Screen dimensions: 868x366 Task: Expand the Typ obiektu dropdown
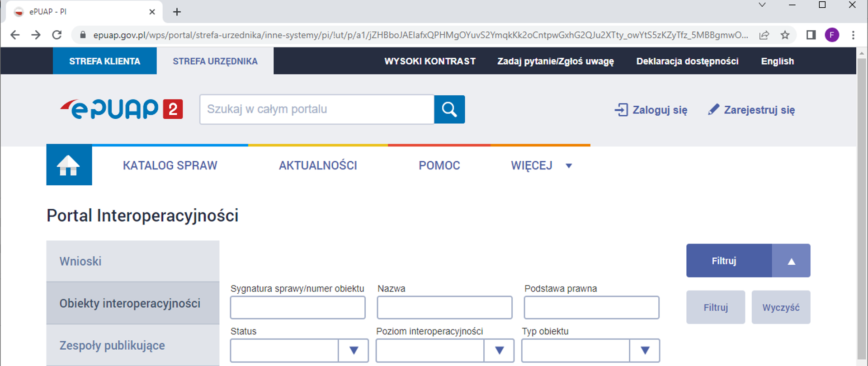coord(645,350)
